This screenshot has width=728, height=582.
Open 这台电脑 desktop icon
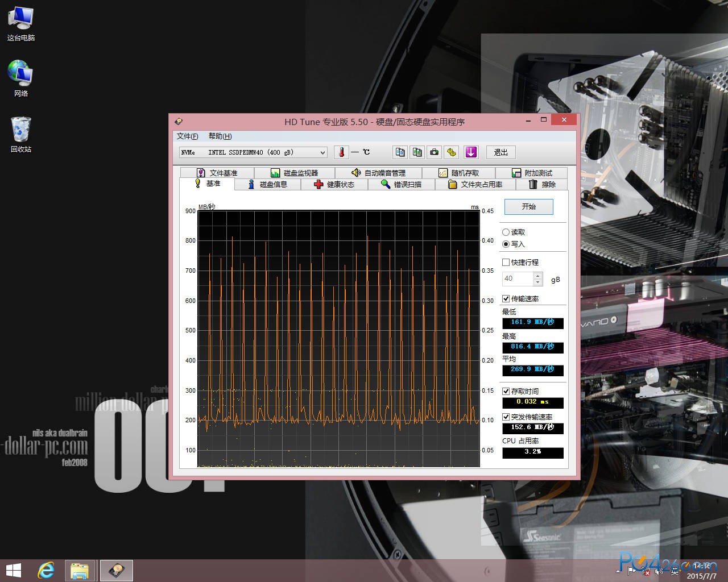[x=21, y=24]
